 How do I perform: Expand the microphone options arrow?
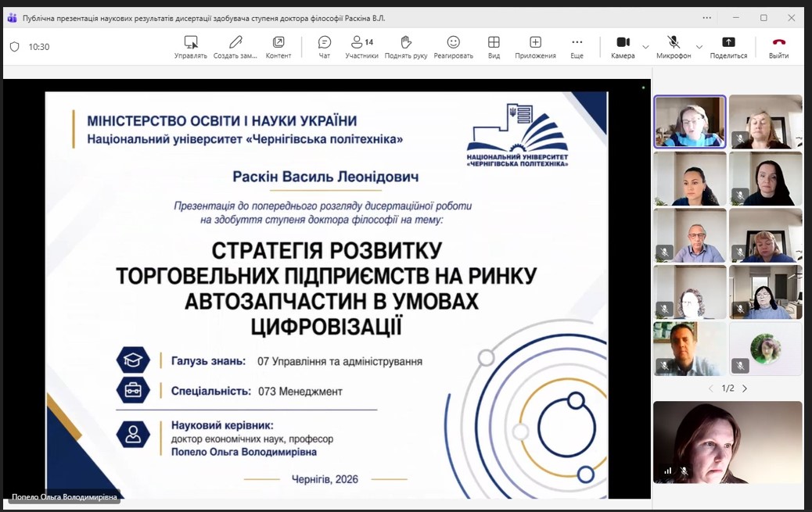tap(699, 47)
